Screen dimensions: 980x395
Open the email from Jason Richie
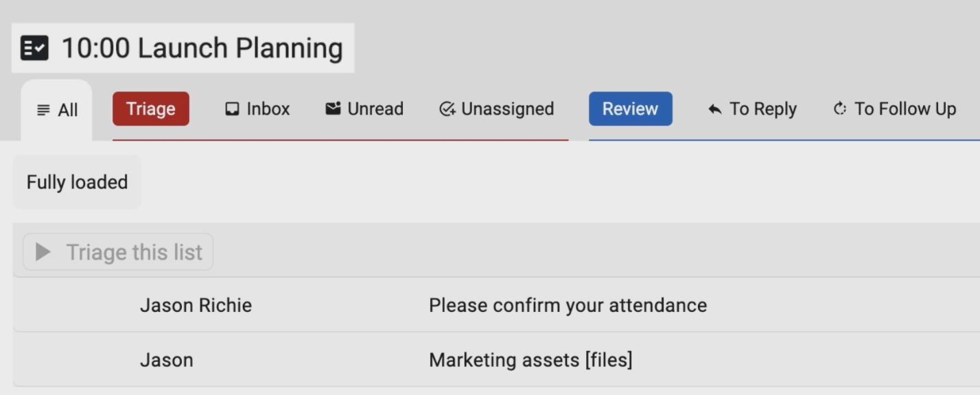(x=196, y=305)
